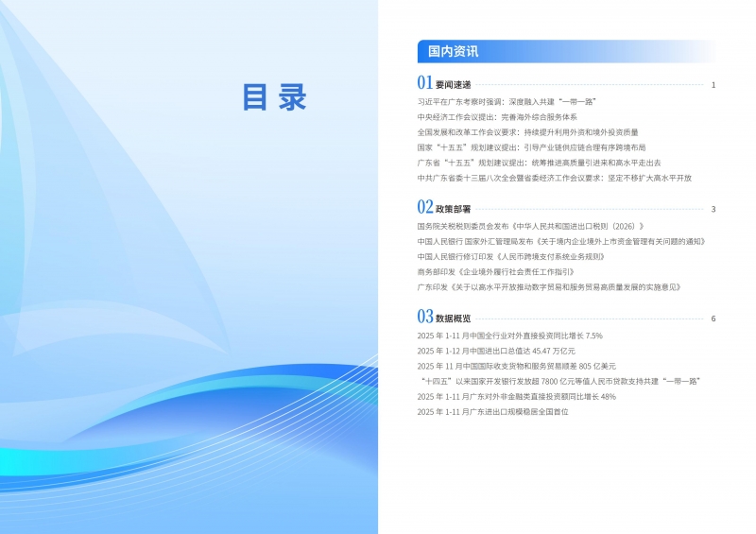Image resolution: width=756 pixels, height=534 pixels.
Task: Open 国务院关税税则委员会发布 entry
Action: [530, 226]
